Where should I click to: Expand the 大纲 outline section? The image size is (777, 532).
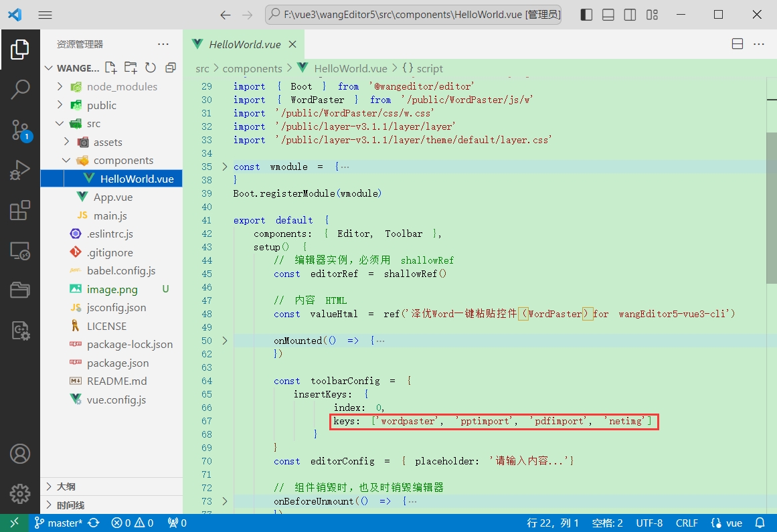click(x=66, y=486)
